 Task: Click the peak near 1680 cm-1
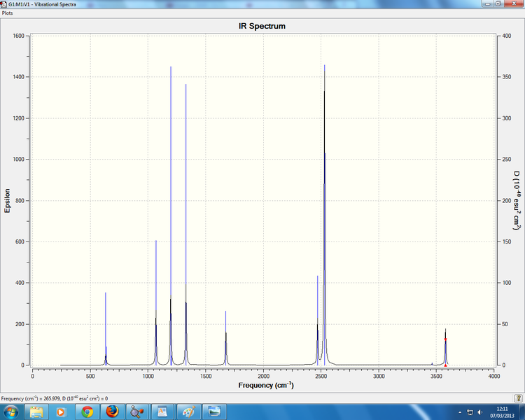pos(225,338)
